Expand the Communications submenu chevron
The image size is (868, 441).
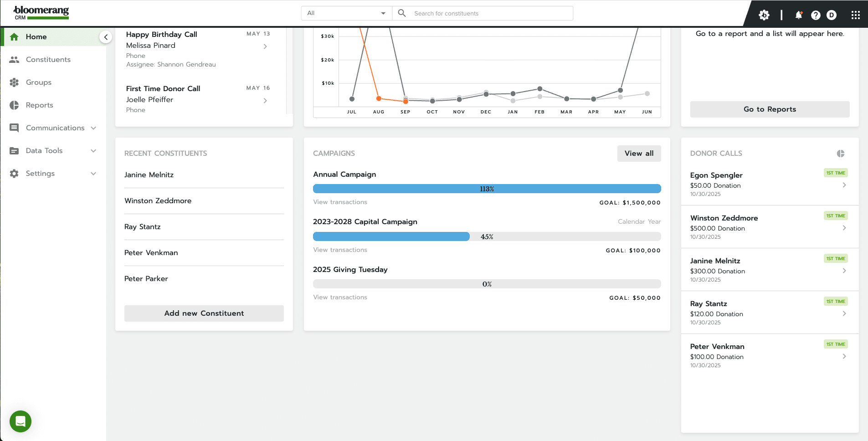93,128
